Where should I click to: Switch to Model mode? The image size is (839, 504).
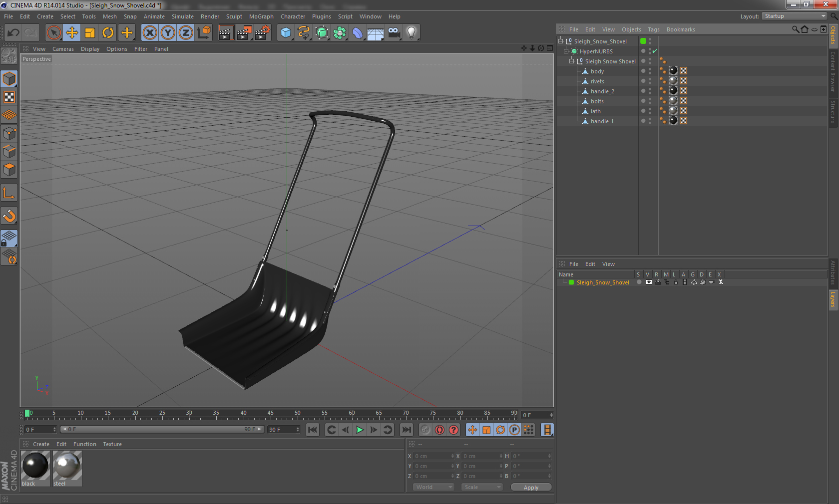click(9, 79)
